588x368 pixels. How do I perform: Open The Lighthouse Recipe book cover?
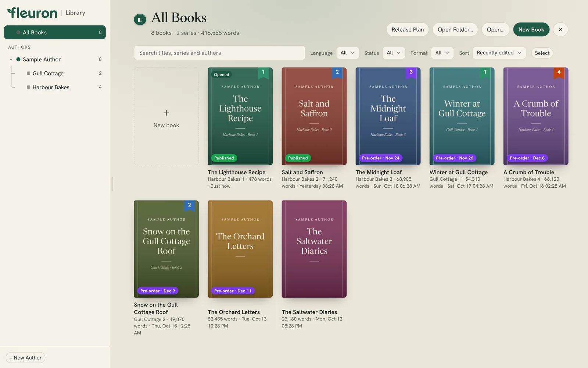(240, 116)
